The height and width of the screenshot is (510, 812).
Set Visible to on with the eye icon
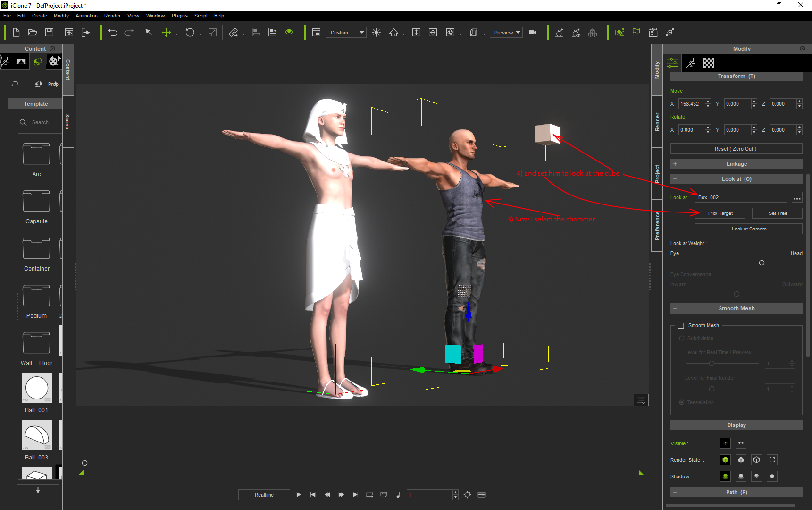coord(726,443)
